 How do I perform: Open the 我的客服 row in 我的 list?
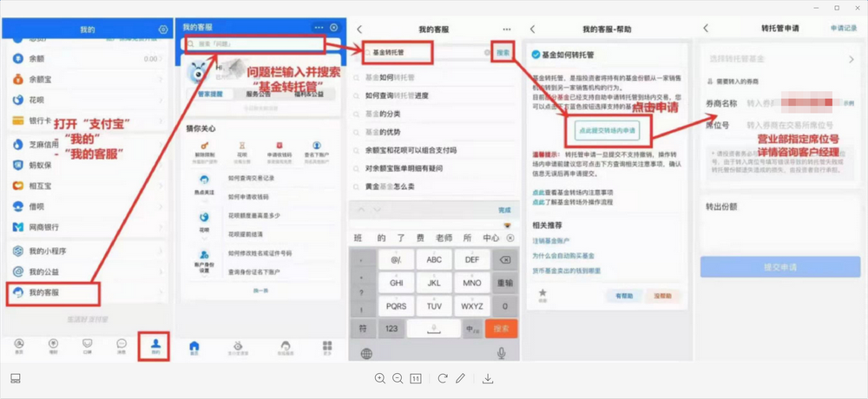pyautogui.click(x=88, y=293)
